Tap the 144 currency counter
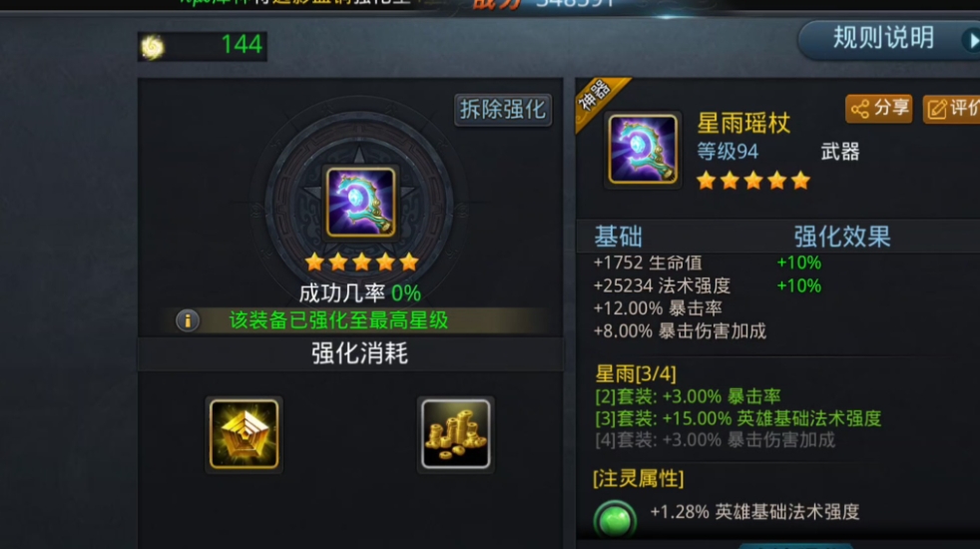This screenshot has width=980, height=549. pos(242,45)
